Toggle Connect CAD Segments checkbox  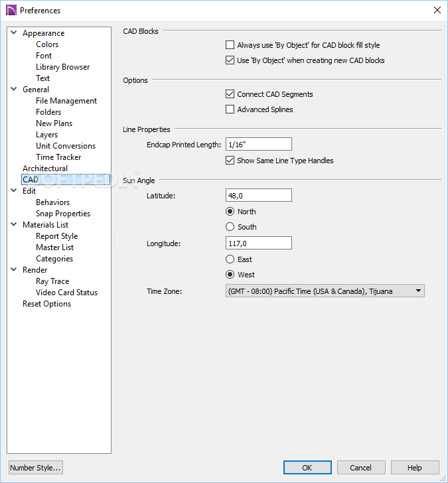click(230, 94)
